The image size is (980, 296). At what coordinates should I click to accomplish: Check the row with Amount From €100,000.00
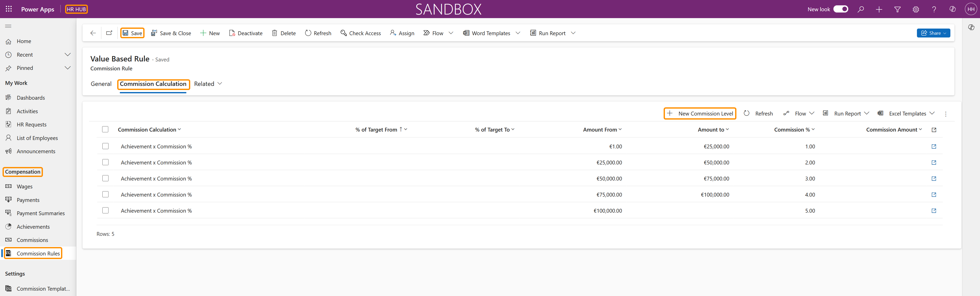click(105, 210)
